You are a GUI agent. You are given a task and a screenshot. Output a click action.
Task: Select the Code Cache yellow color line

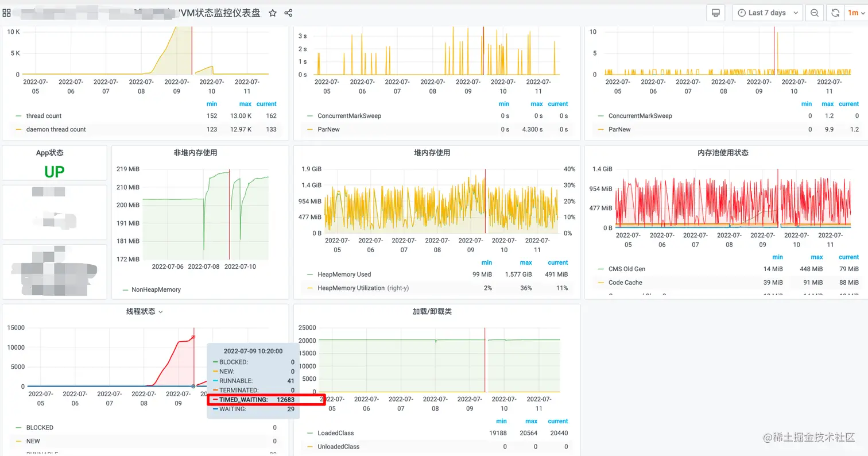coord(602,283)
